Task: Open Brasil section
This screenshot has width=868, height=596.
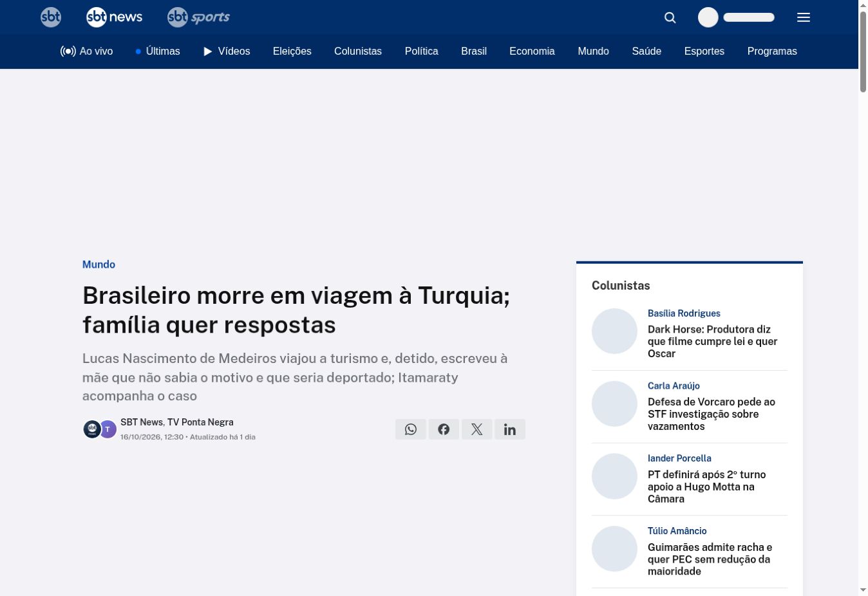Action: coord(474,51)
